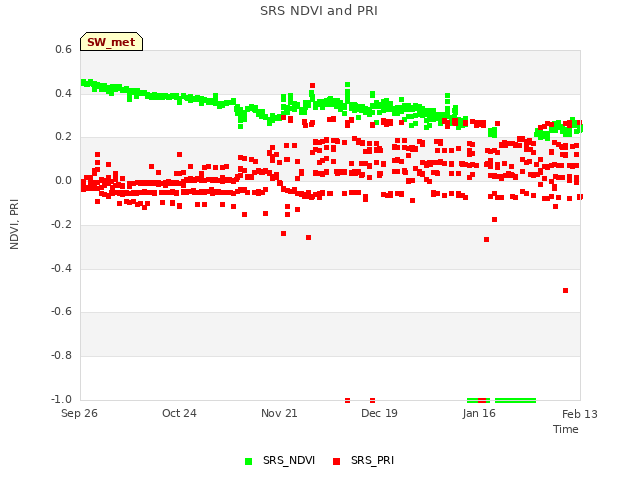The width and height of the screenshot is (640, 480).
Task: Click the -1.0 y-axis tick label
Action: point(61,399)
